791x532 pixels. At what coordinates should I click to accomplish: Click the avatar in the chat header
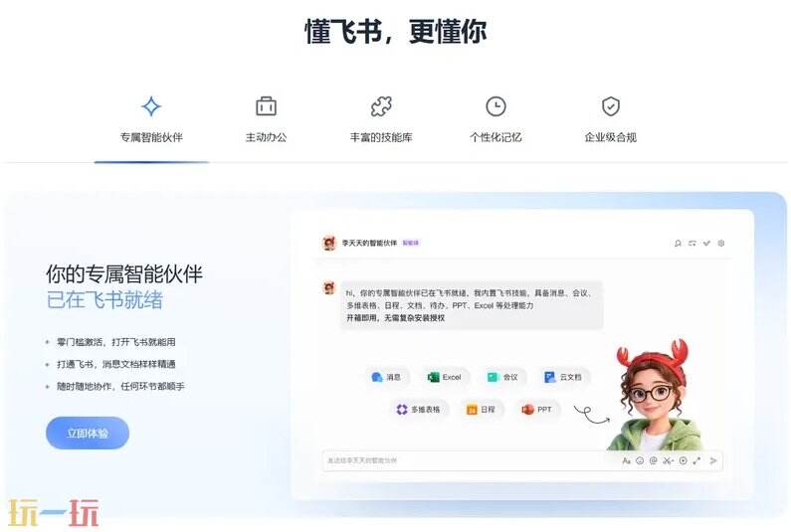[x=329, y=243]
